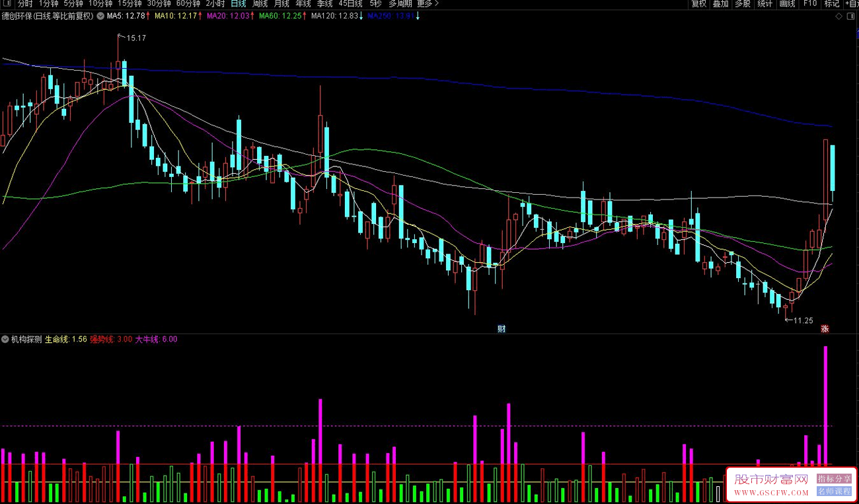Click the 15.17 high price label
Viewport: 859px width, 504px height.
(x=136, y=38)
